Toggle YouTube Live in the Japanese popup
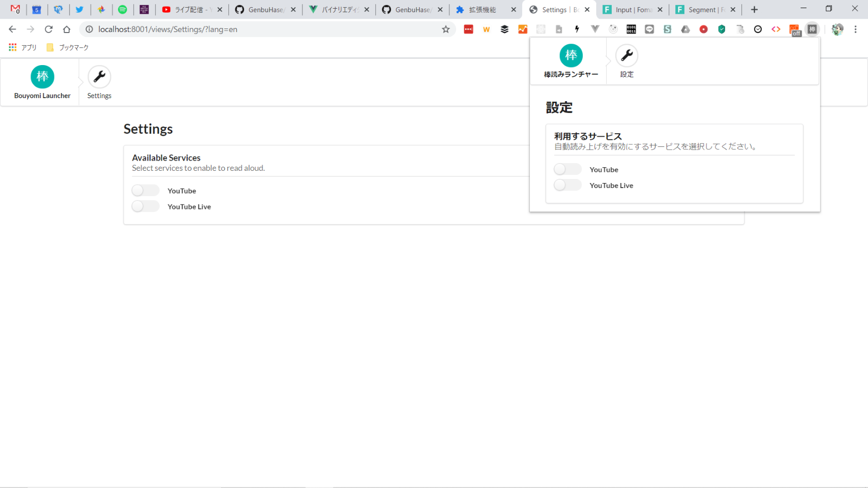This screenshot has width=868, height=488. tap(567, 185)
